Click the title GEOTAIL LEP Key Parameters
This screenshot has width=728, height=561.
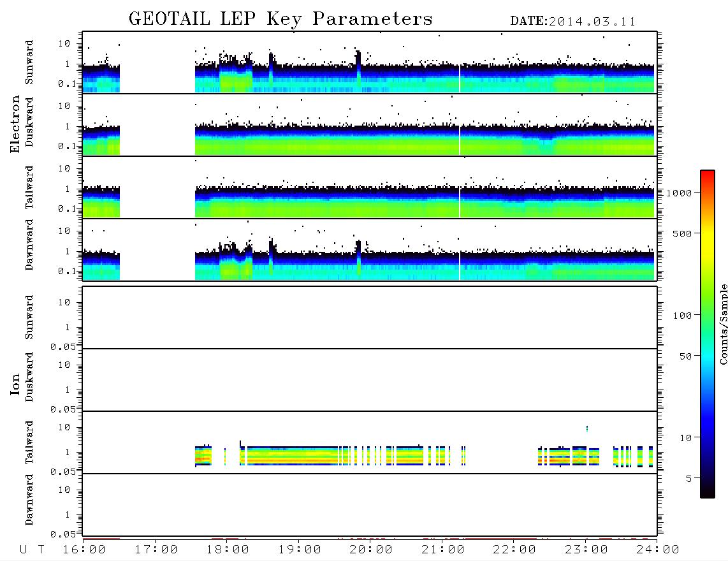[280, 19]
